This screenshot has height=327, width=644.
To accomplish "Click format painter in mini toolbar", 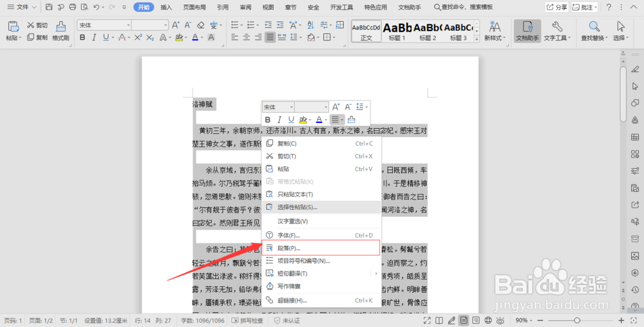I will coord(351,119).
